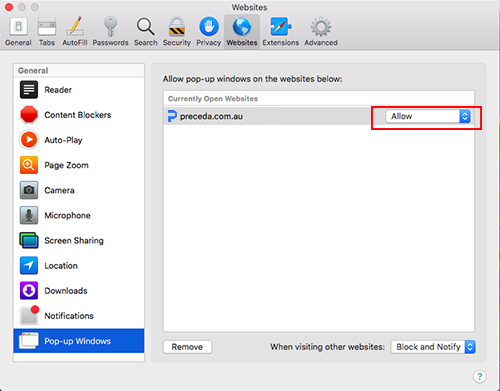This screenshot has height=391, width=500.
Task: Select the Notifications icon
Action: (x=29, y=315)
